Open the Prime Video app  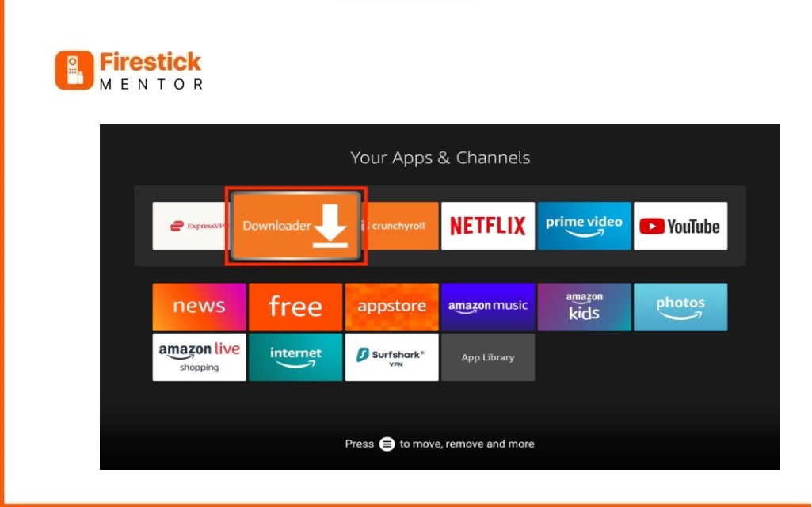point(584,226)
